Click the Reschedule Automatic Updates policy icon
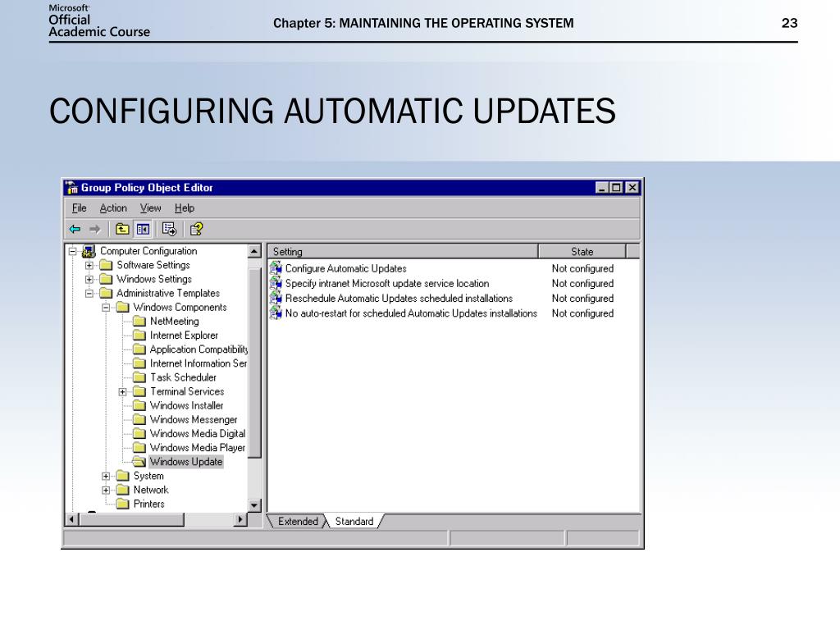Screen dimensions: 840x630 (x=276, y=298)
